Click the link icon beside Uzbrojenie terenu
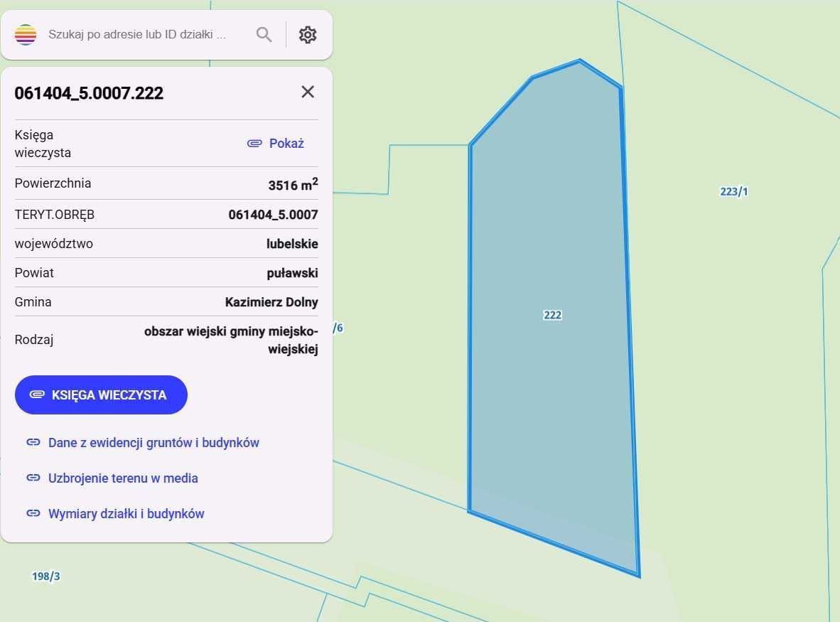Viewport: 840px width, 622px height. coord(33,478)
